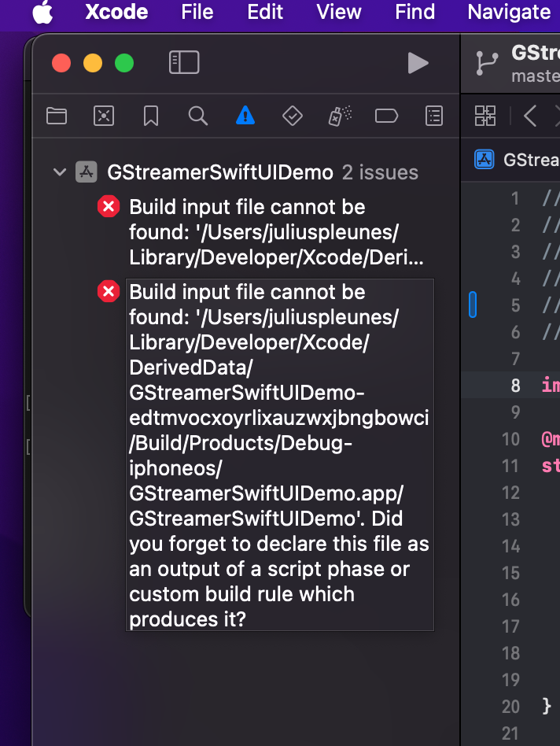
Task: Click the blue change marker beside line 5
Action: (473, 305)
